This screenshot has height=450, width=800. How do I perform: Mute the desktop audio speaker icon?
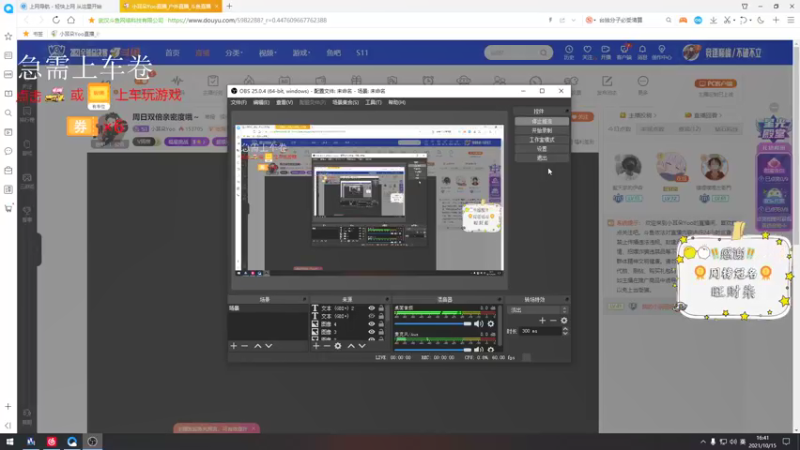tap(479, 323)
